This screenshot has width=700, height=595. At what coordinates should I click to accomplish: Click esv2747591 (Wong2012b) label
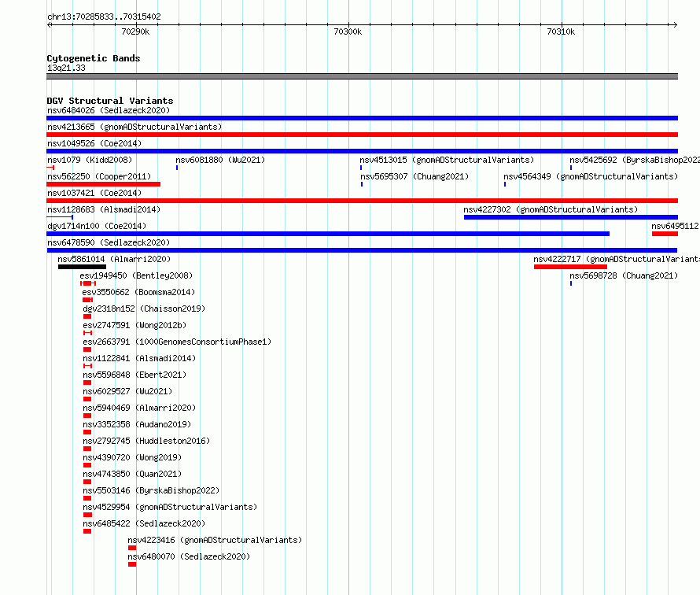[x=134, y=325]
